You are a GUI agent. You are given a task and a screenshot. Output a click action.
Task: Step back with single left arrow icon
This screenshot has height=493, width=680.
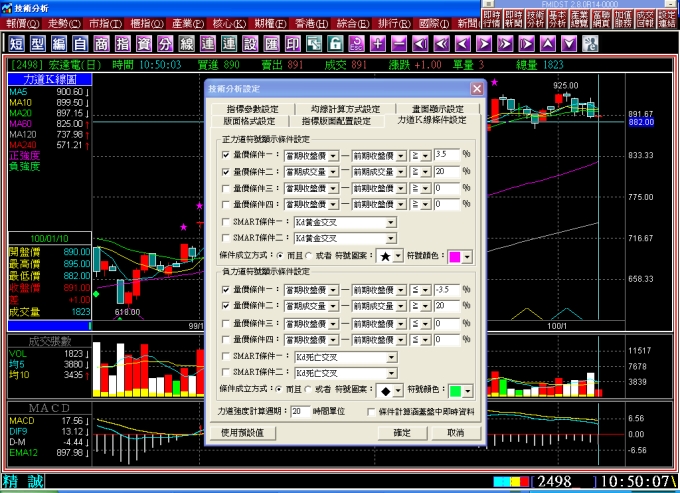point(462,43)
